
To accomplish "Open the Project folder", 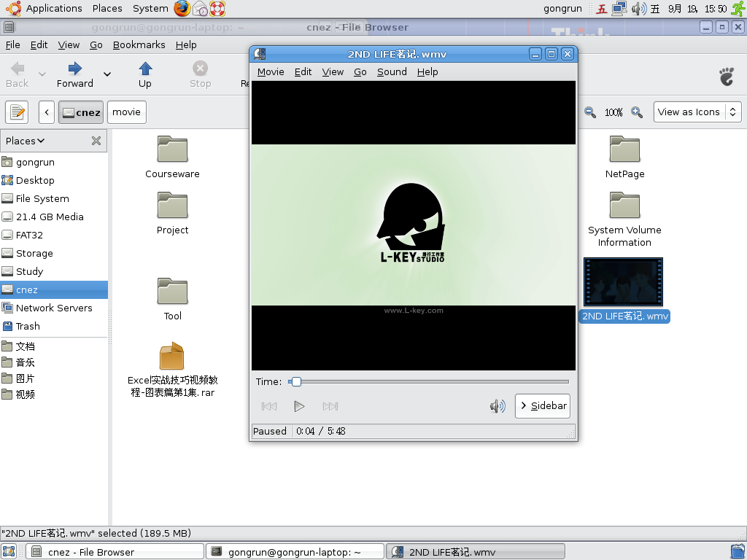I will (172, 214).
